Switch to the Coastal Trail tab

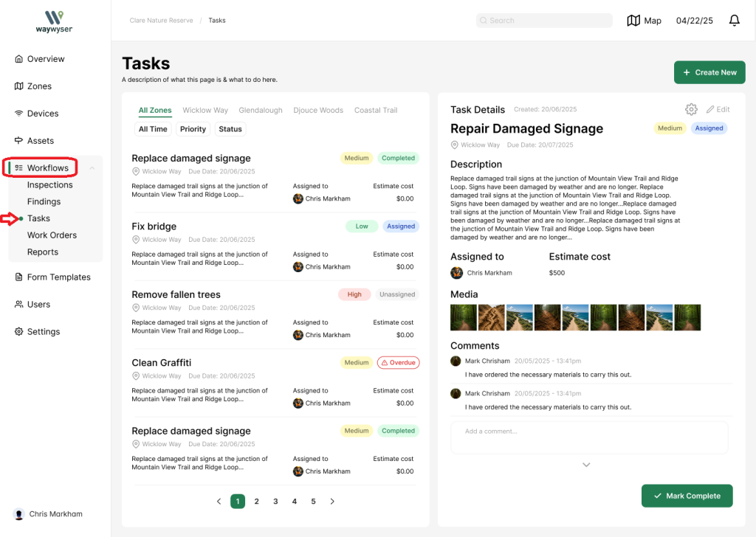tap(376, 111)
